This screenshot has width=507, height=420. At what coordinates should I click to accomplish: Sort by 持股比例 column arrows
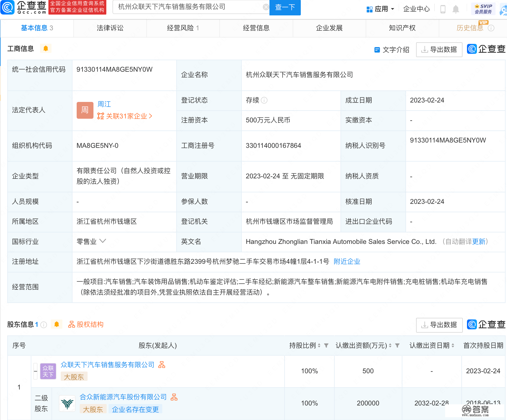[x=319, y=346]
